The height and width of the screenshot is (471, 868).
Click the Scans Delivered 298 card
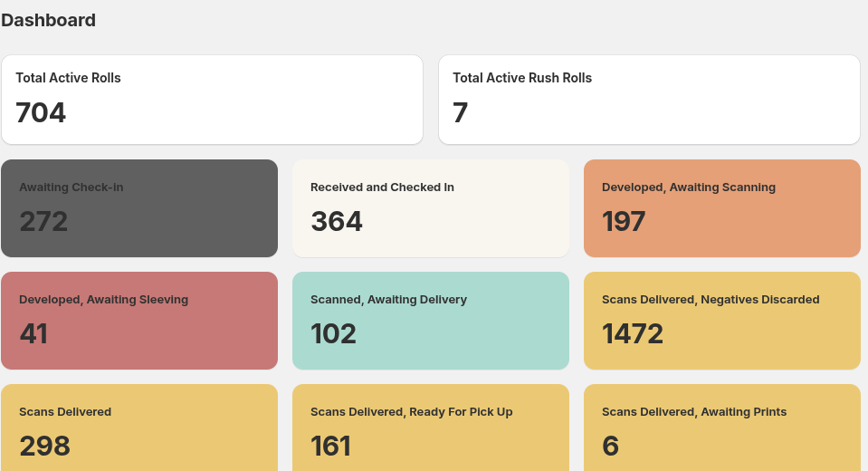tap(139, 428)
